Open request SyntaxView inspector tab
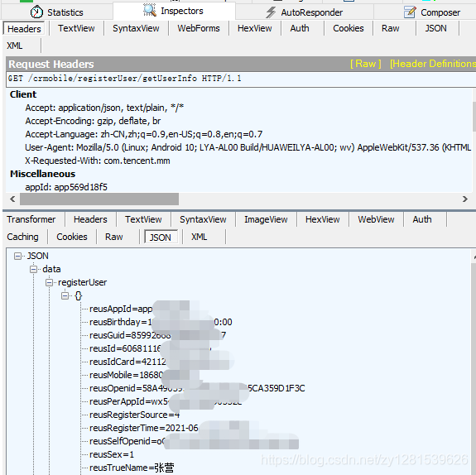Image resolution: width=476 pixels, height=475 pixels. [x=136, y=28]
